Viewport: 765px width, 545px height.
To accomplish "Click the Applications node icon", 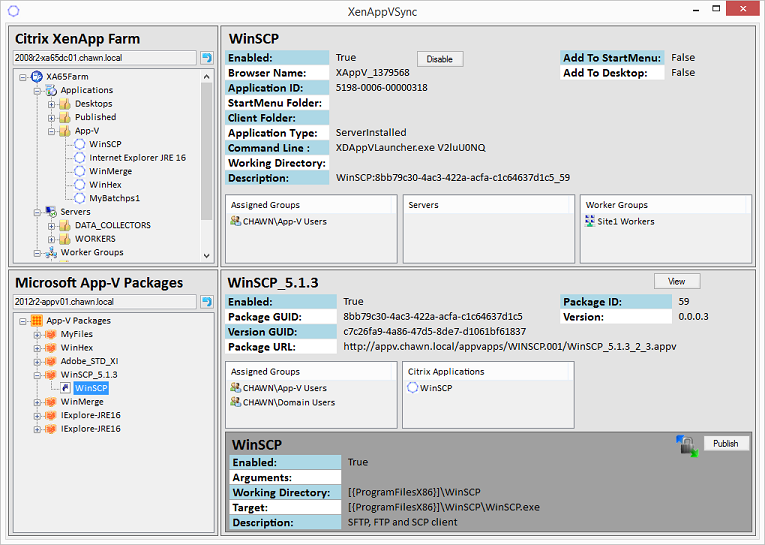I will tap(51, 90).
